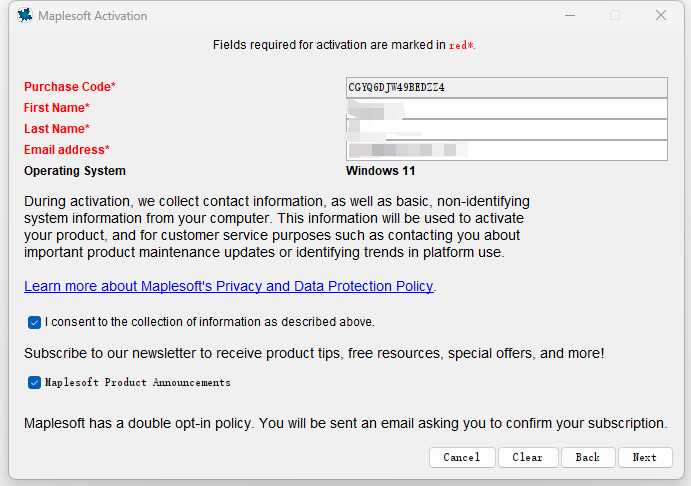
Task: Toggle the Maplesoft Product Announcements checkbox
Action: (x=35, y=383)
